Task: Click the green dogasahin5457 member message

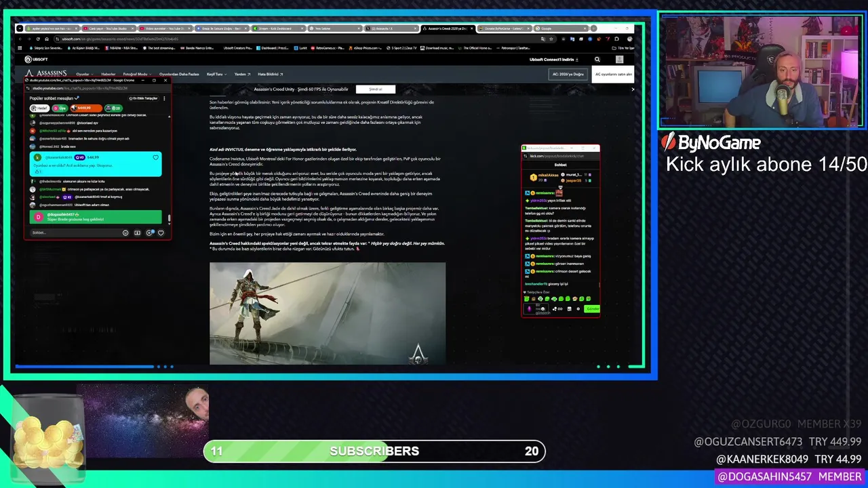Action: [x=96, y=217]
